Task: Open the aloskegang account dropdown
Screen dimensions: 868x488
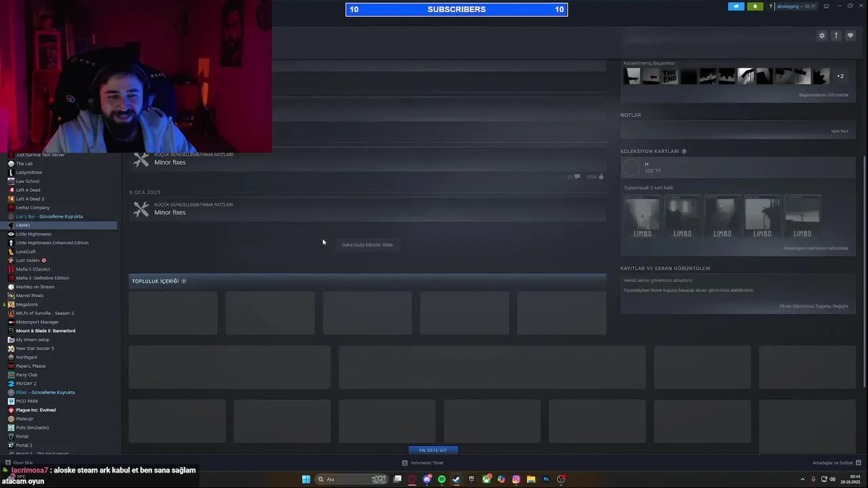Action: coord(797,6)
